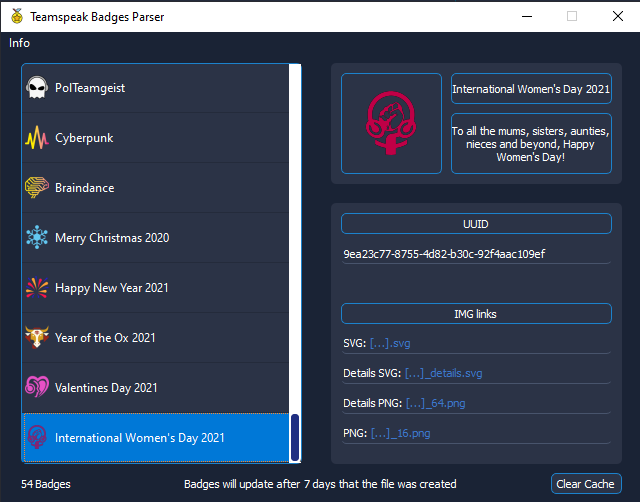The width and height of the screenshot is (640, 502).
Task: Select the Cyberpunk badge name
Action: [x=84, y=138]
